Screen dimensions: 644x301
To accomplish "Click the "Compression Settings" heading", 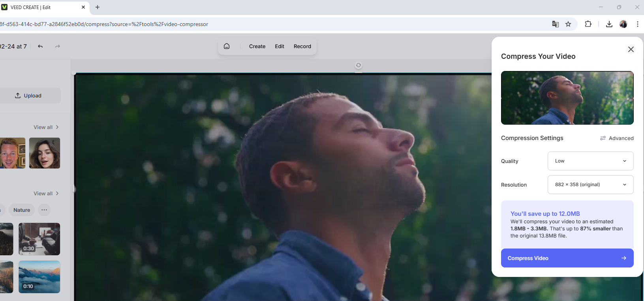I will click(532, 138).
